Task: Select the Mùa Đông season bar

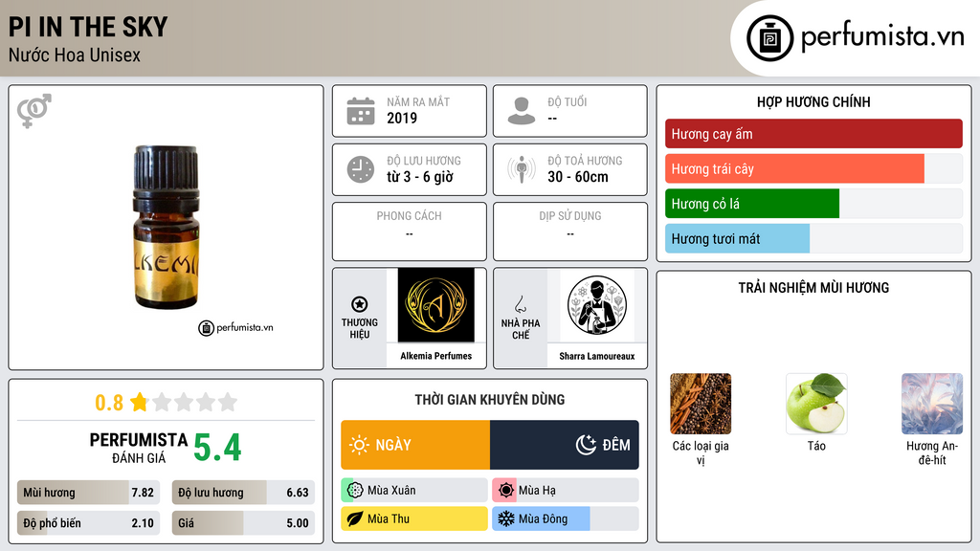Action: (565, 518)
